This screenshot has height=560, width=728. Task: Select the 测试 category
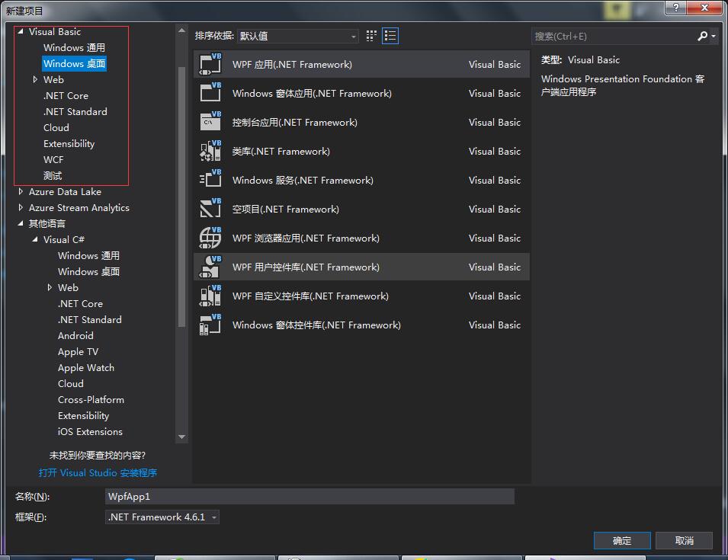[53, 175]
